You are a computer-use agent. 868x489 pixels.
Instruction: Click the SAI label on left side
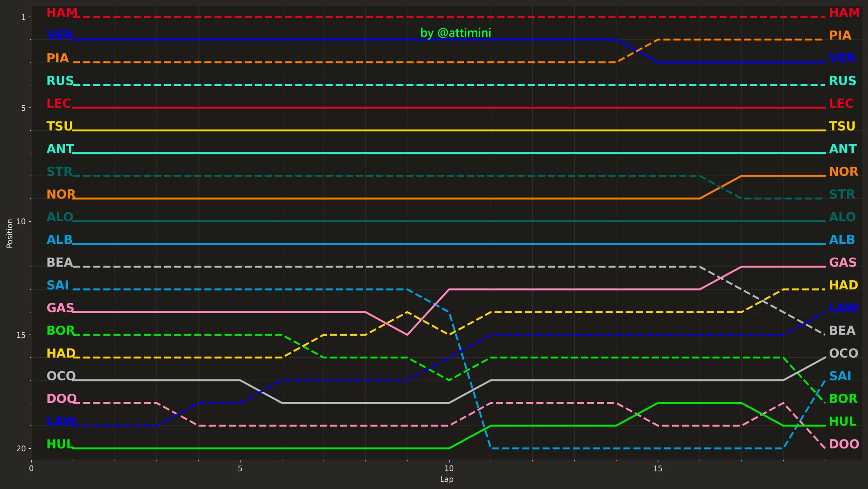coord(58,285)
